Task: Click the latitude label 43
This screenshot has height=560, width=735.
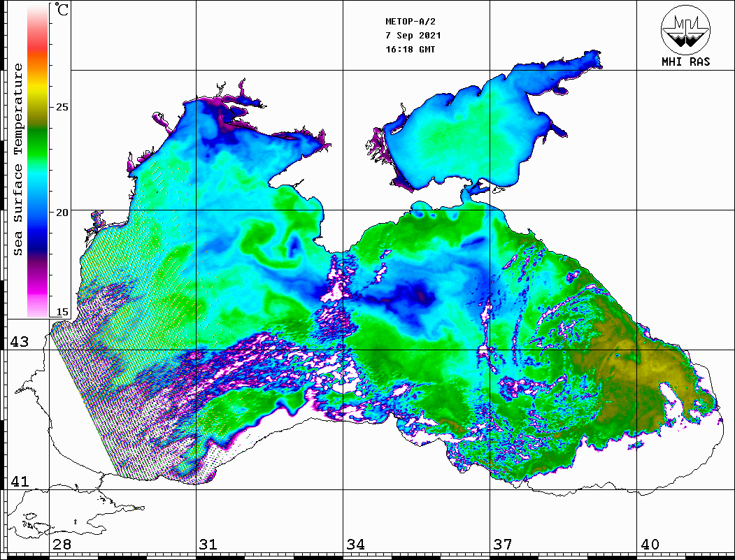Action: coord(19,342)
